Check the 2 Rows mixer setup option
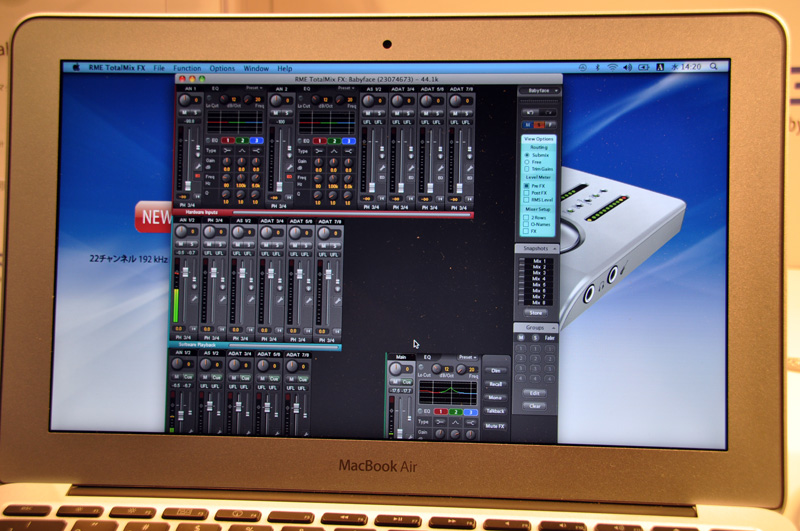800x531 pixels. pyautogui.click(x=527, y=216)
